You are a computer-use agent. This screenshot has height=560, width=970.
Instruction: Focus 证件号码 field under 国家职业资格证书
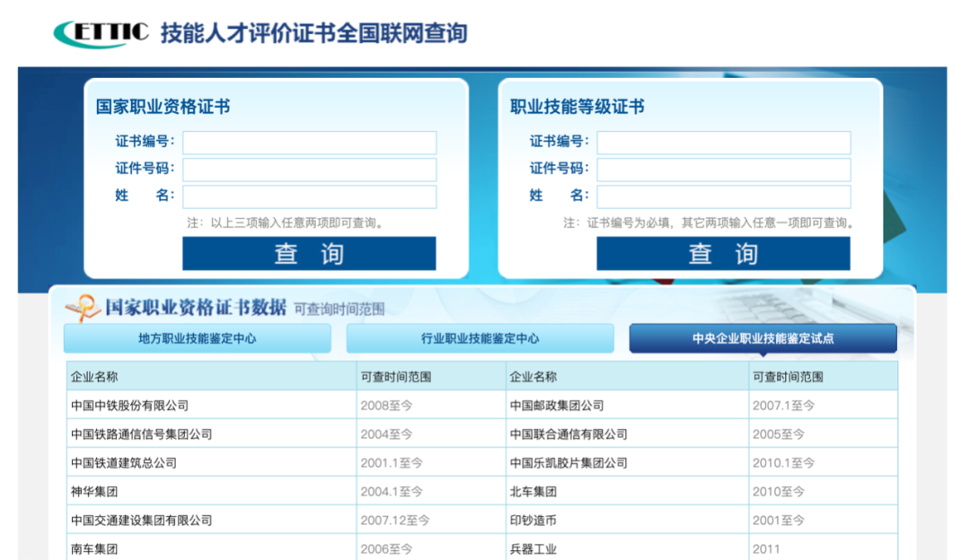[309, 170]
